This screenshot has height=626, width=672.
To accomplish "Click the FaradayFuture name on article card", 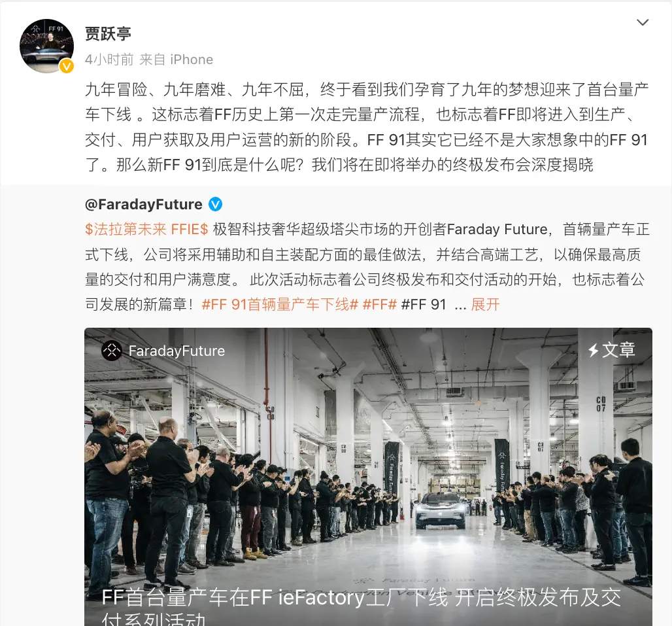I will click(176, 351).
